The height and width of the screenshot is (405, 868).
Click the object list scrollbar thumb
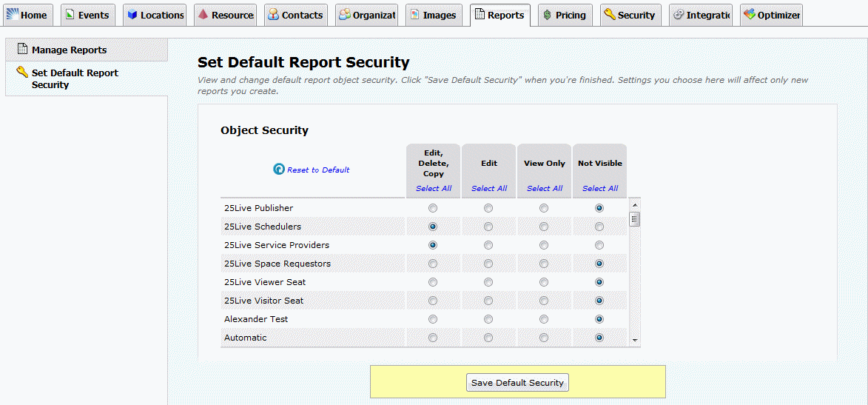[635, 219]
